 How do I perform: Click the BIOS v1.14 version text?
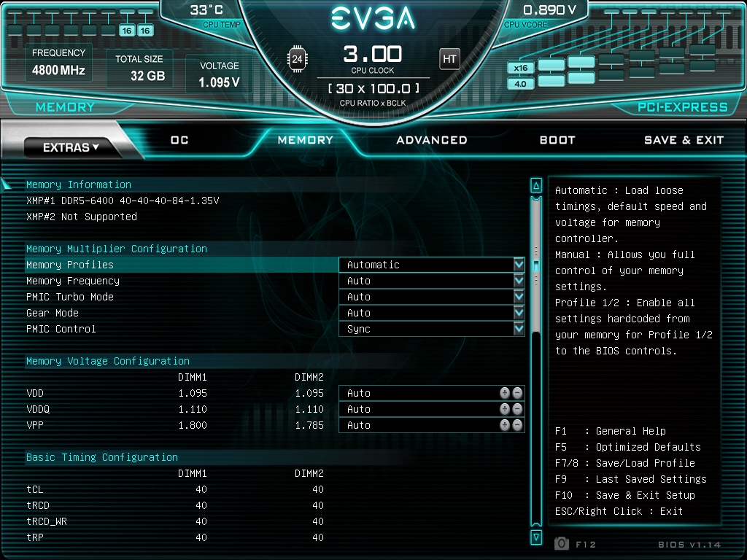689,544
